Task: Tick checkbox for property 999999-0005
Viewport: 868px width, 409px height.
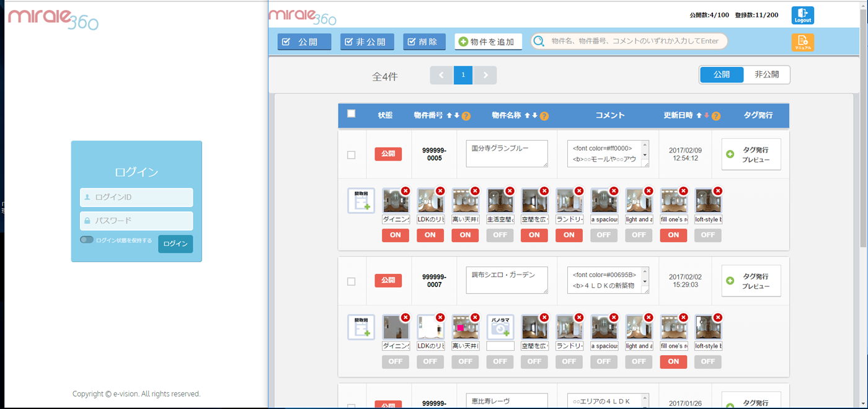Action: [x=351, y=155]
